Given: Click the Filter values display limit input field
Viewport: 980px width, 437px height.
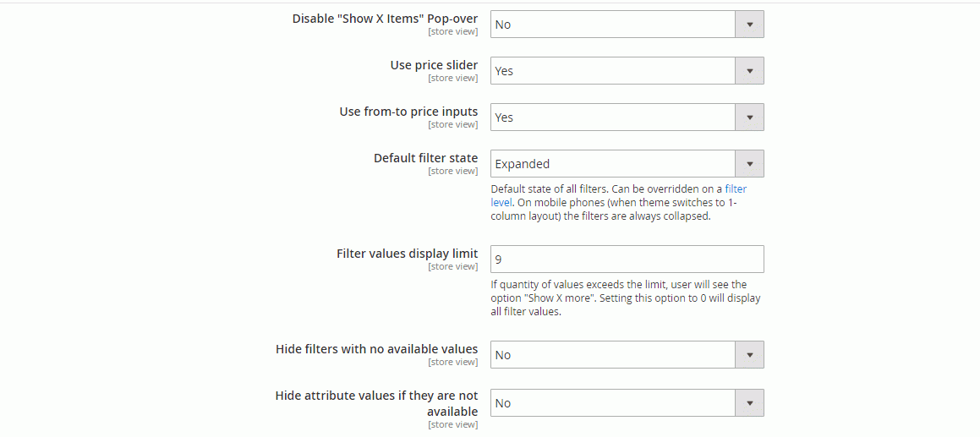Looking at the screenshot, I should pyautogui.click(x=627, y=259).
